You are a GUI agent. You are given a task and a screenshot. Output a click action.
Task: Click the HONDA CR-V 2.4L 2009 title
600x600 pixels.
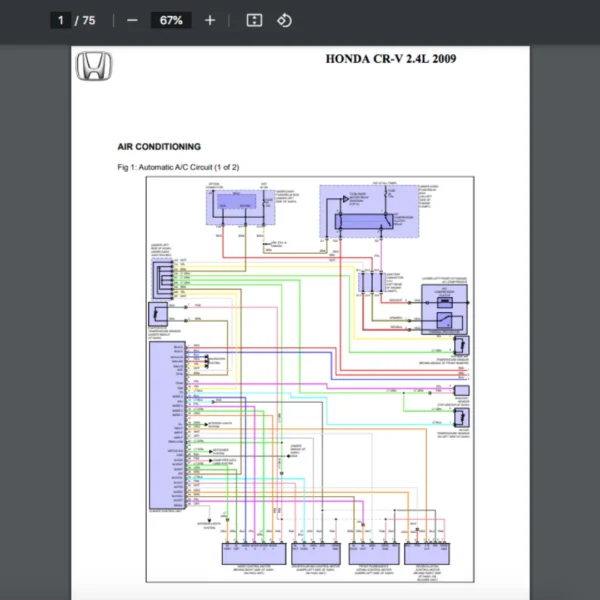(x=392, y=58)
